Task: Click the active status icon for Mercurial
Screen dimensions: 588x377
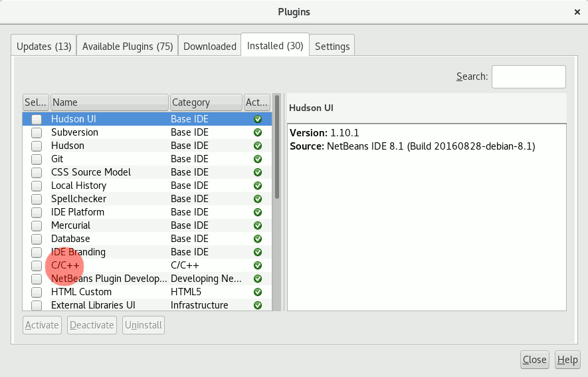Action: pyautogui.click(x=258, y=225)
